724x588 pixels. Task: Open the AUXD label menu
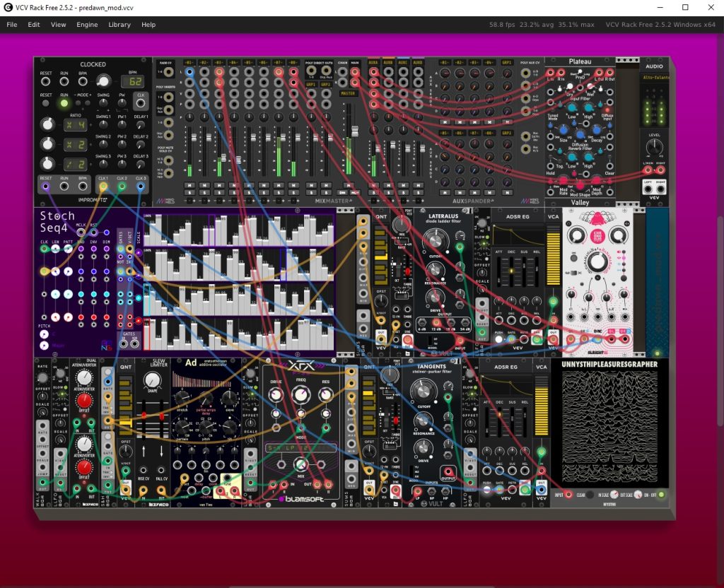(418, 62)
